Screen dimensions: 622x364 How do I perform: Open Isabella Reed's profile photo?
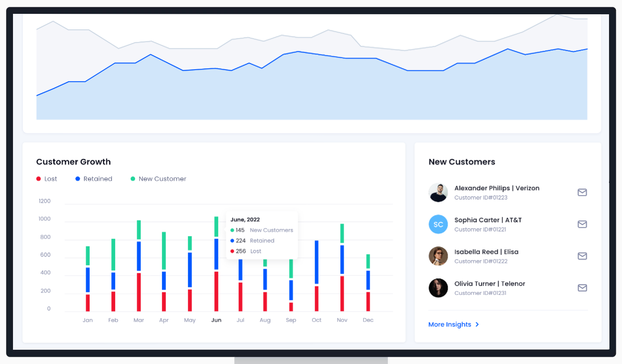pyautogui.click(x=438, y=256)
